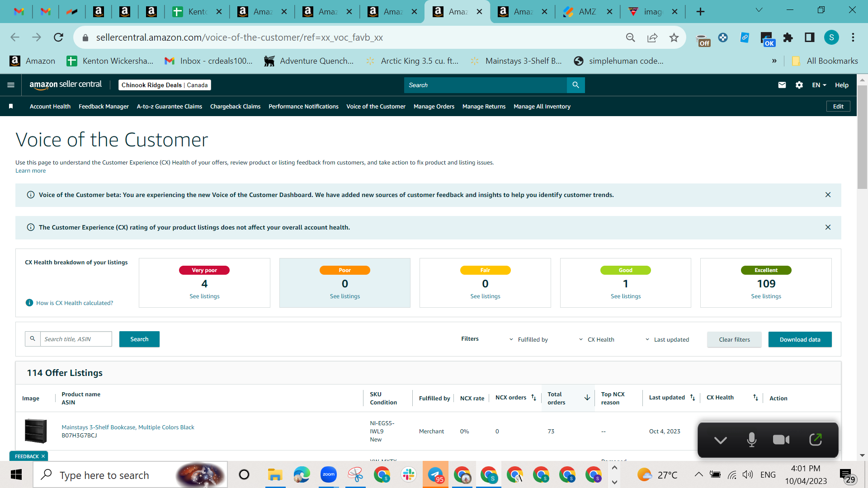Sort by Total orders descending arrow

[587, 398]
